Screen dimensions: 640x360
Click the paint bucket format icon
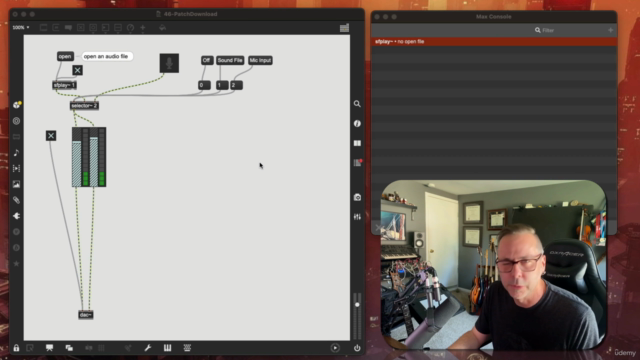pos(162,28)
